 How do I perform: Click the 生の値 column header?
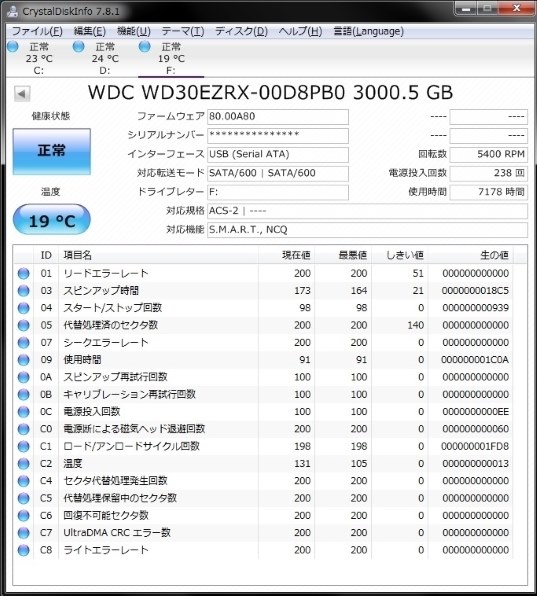pos(471,255)
